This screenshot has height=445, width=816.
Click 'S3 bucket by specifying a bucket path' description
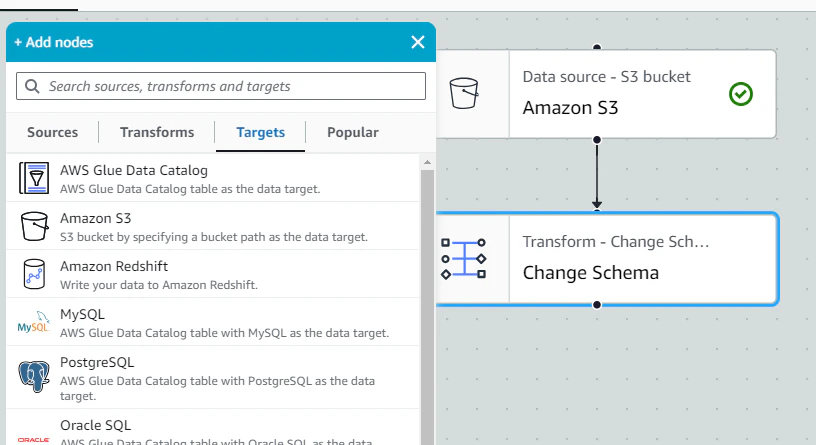[214, 237]
